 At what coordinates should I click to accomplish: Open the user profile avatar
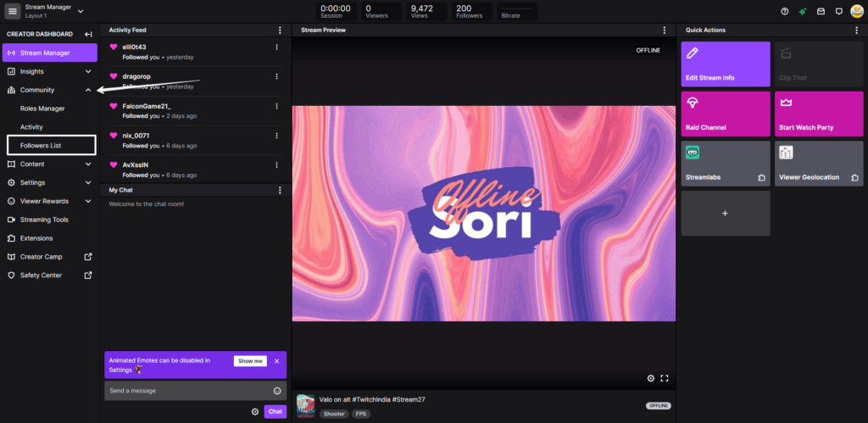point(857,11)
